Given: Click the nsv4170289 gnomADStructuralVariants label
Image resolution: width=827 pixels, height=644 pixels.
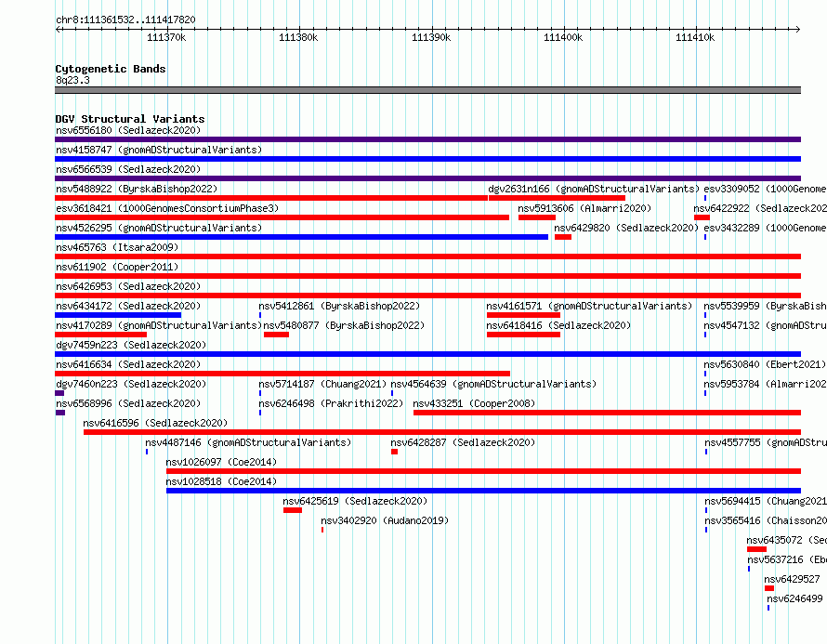Looking at the screenshot, I should click(159, 325).
